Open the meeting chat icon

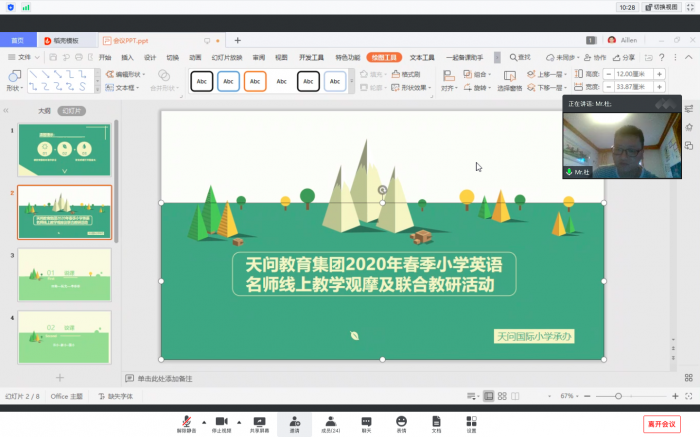[x=366, y=422]
